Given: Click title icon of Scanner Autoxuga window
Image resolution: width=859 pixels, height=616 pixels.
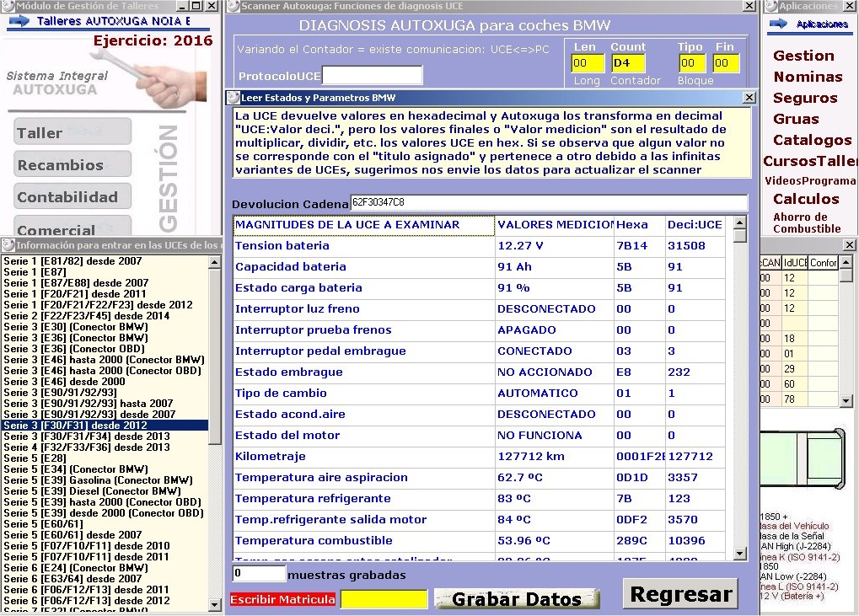Looking at the screenshot, I should [234, 6].
